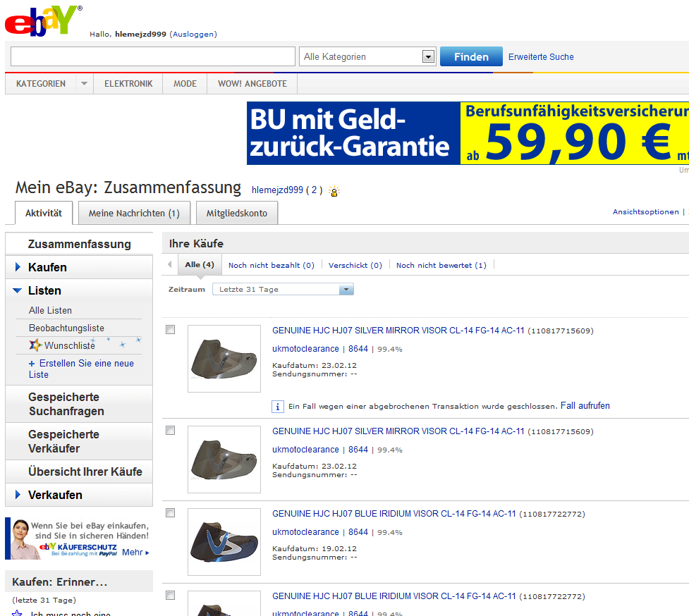Click the BU mit Geld-zurück-Garantie banner ad
Viewport: 689px width, 616px height.
tap(468, 133)
